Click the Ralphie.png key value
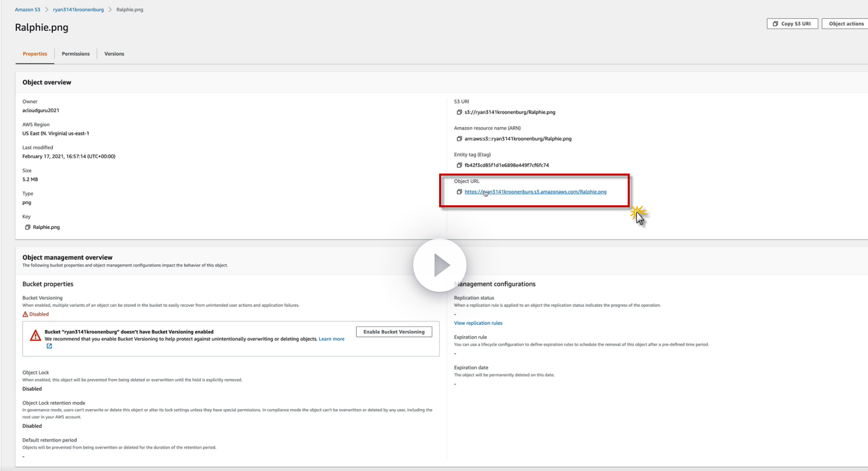This screenshot has height=471, width=868. pyautogui.click(x=46, y=227)
